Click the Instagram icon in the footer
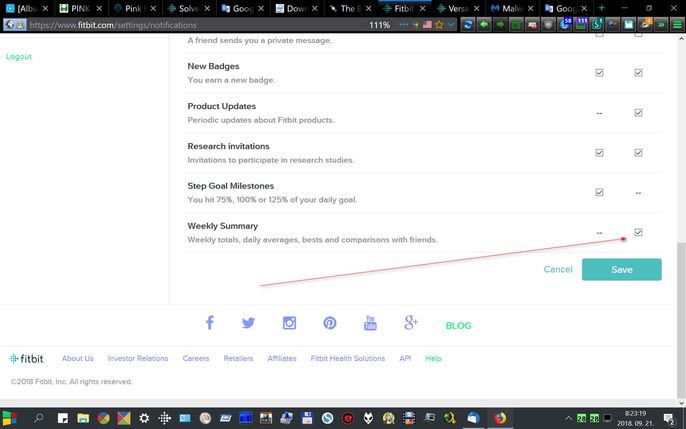 (289, 323)
